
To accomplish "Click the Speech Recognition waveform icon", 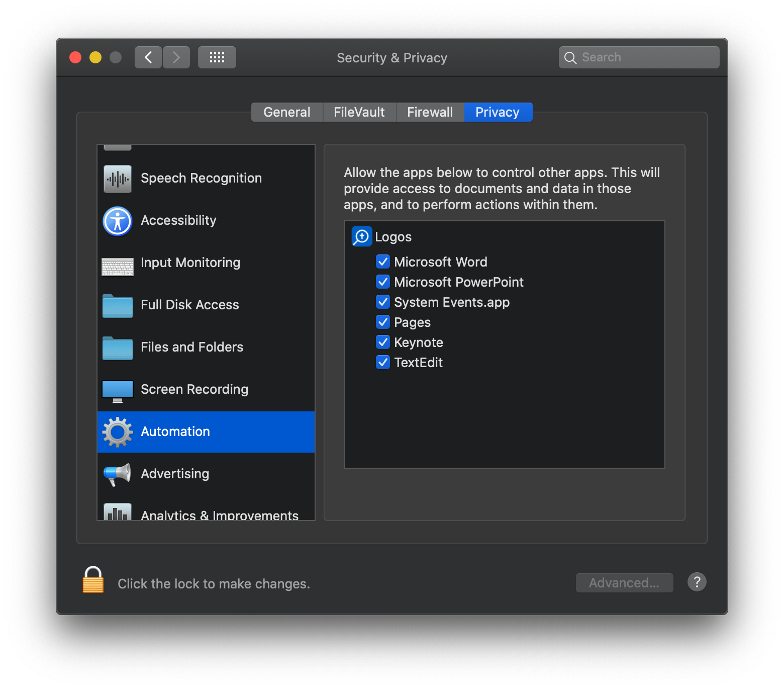I will coord(118,179).
